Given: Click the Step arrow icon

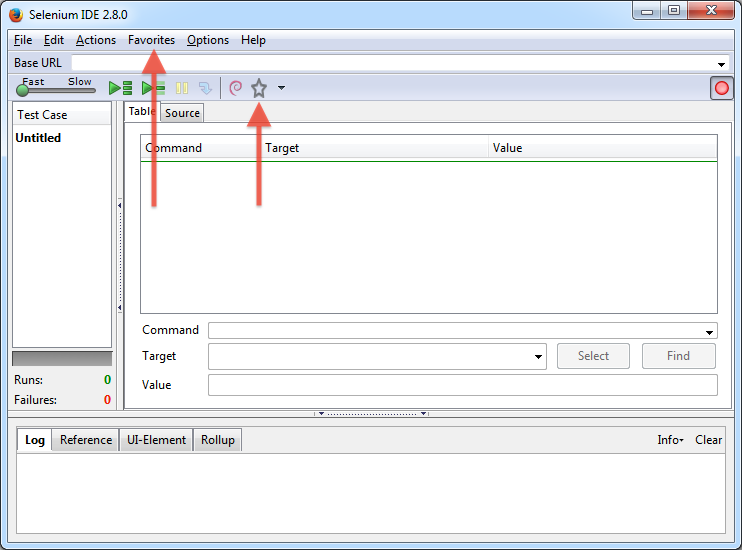Looking at the screenshot, I should pyautogui.click(x=205, y=88).
